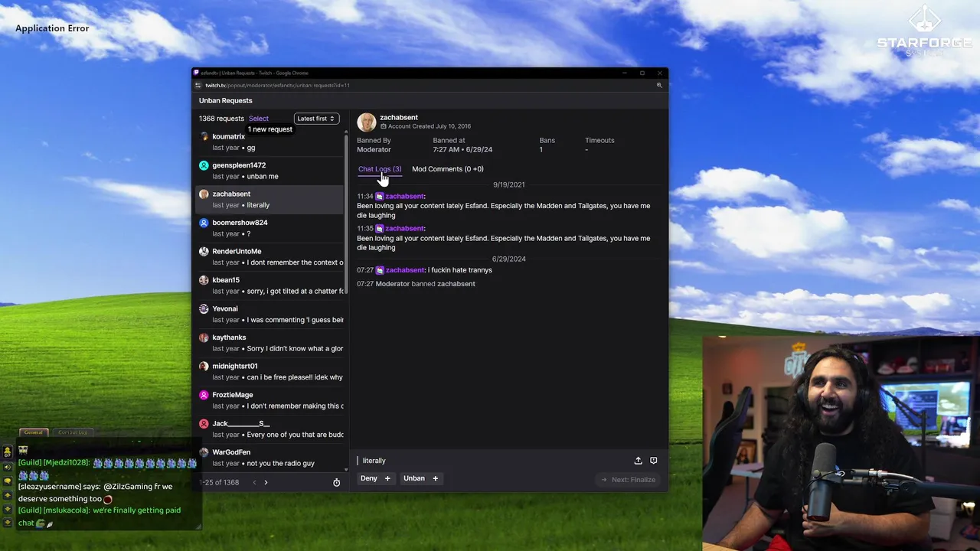Click the '7:27 AM • 6/29/24' banned at value

pos(462,150)
